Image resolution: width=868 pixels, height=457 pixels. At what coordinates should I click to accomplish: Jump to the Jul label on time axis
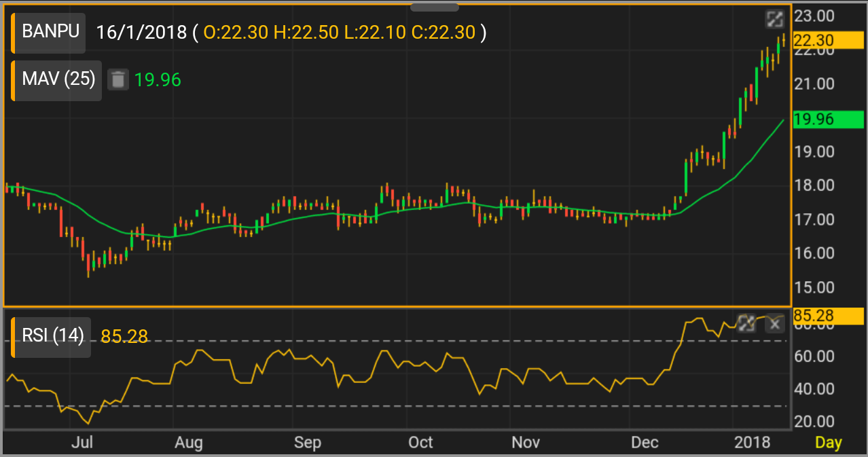click(82, 443)
